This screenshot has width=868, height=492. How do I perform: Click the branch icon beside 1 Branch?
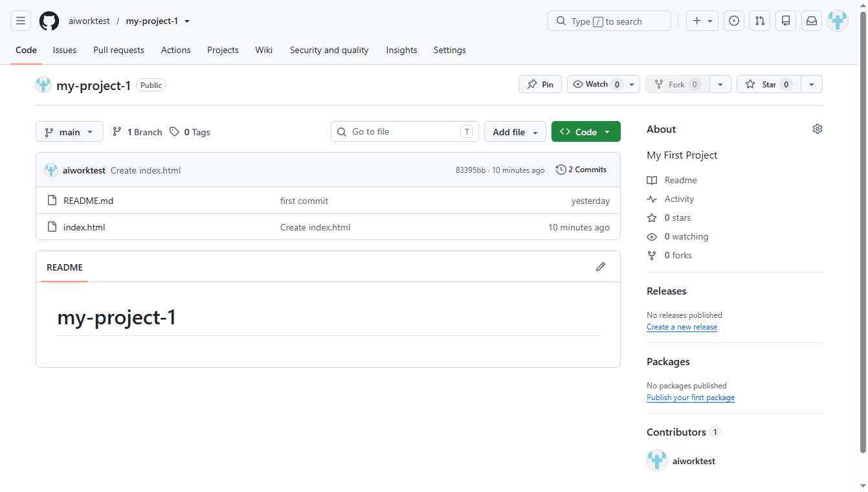click(117, 131)
